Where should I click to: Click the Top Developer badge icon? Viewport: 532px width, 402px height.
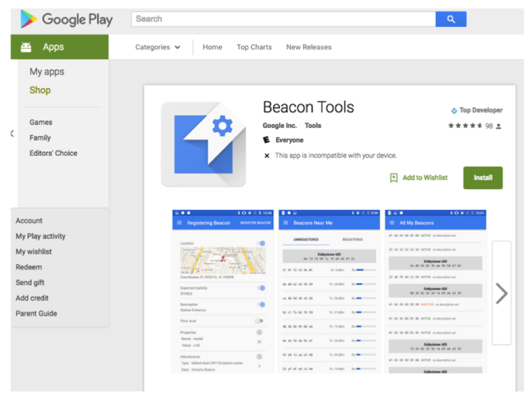454,110
